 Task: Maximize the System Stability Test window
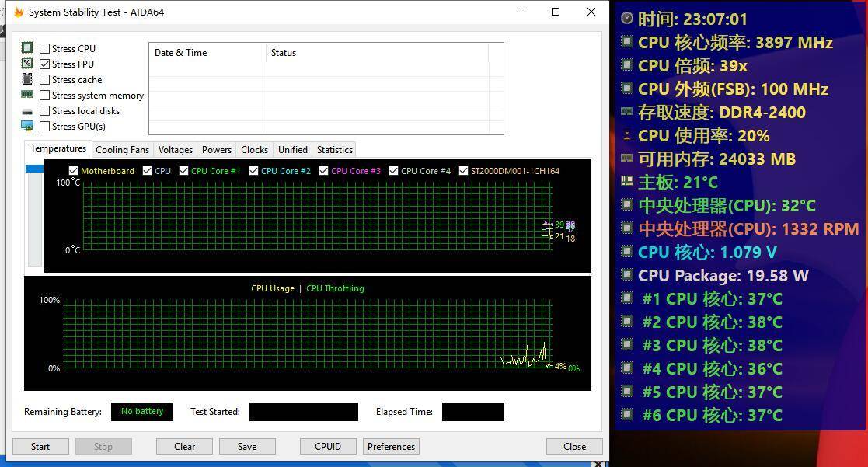(556, 12)
